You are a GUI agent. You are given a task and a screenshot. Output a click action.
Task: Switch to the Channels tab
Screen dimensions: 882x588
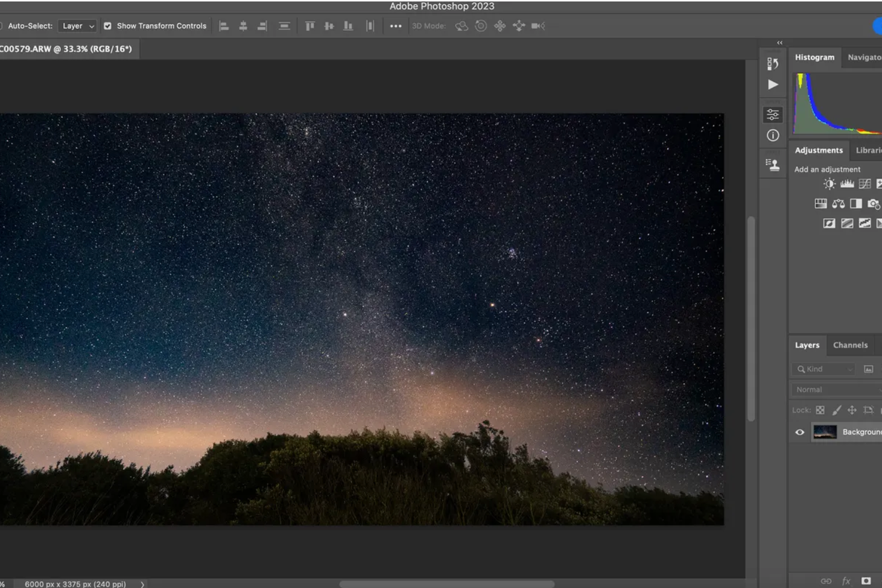click(850, 345)
